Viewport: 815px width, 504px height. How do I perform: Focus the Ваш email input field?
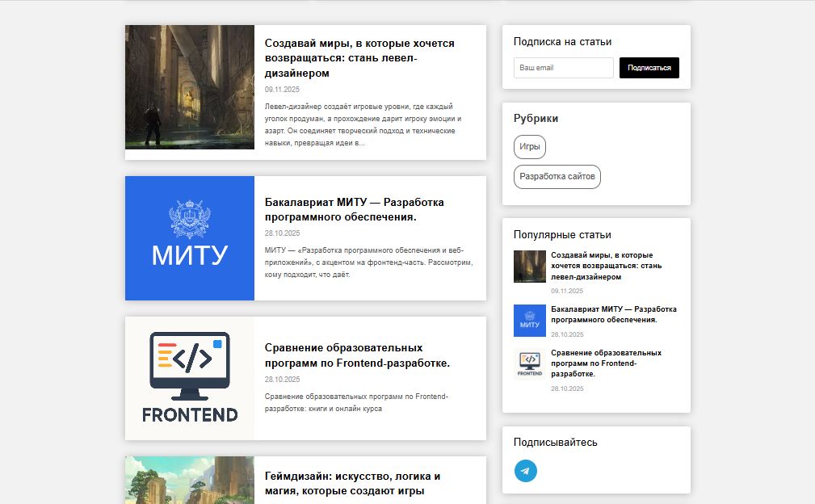pos(564,68)
